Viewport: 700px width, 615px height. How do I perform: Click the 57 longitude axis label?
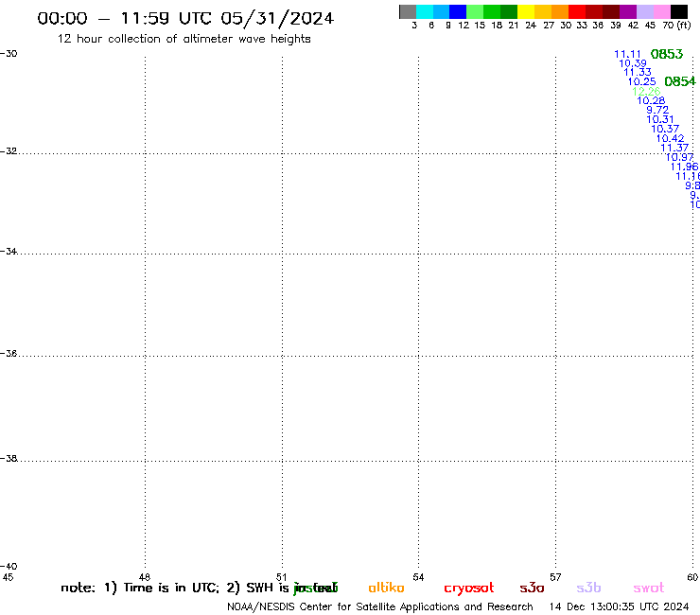tap(555, 577)
